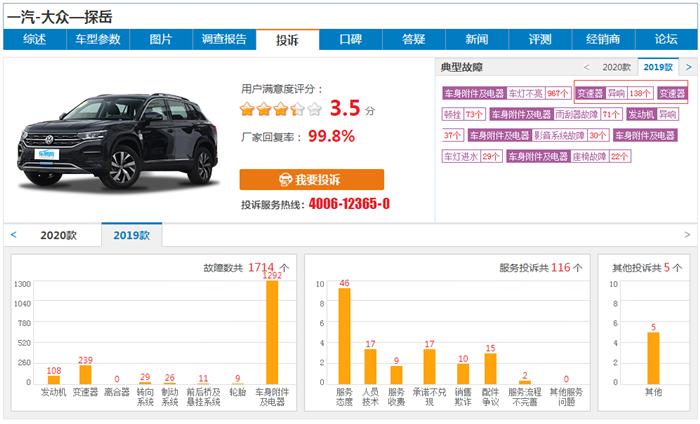This screenshot has width=700, height=424.
Task: Click previous arrow in 典型故障 panel
Action: coord(587,67)
